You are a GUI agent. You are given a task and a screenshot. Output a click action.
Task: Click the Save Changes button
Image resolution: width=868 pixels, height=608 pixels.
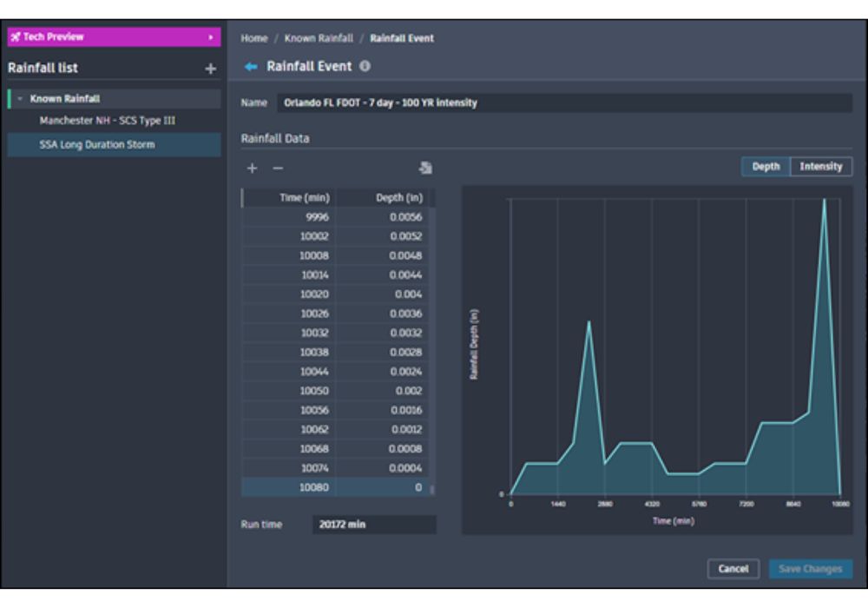[x=810, y=569]
